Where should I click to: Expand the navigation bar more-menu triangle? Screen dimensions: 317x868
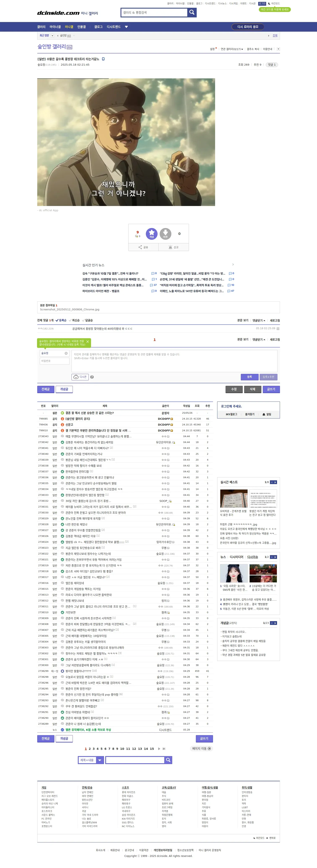(126, 27)
